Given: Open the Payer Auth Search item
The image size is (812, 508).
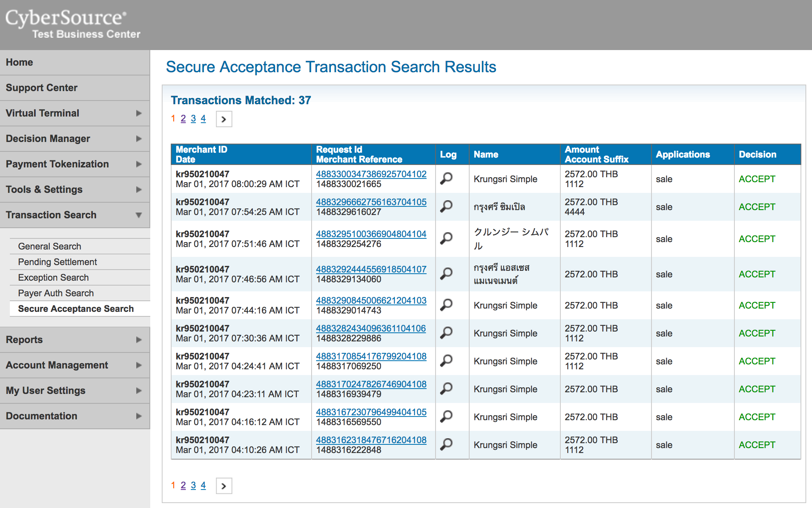Looking at the screenshot, I should point(56,293).
